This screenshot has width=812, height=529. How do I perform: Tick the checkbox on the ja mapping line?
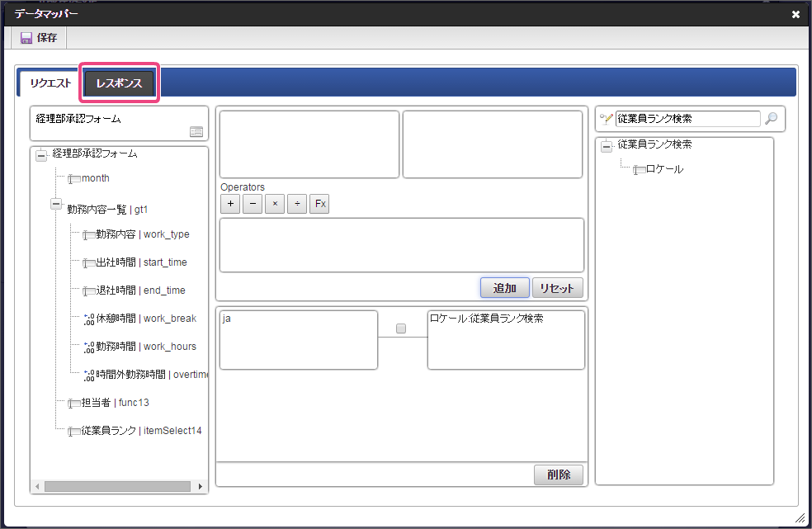pyautogui.click(x=401, y=328)
